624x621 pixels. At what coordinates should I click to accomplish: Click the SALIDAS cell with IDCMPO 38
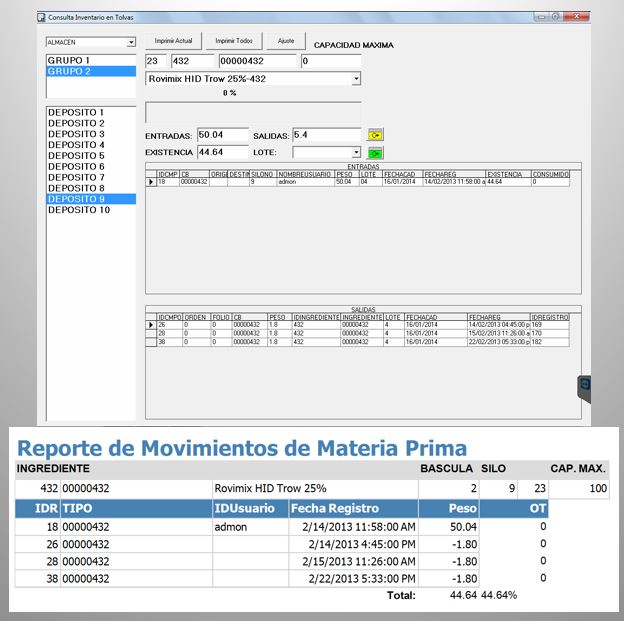[x=170, y=342]
